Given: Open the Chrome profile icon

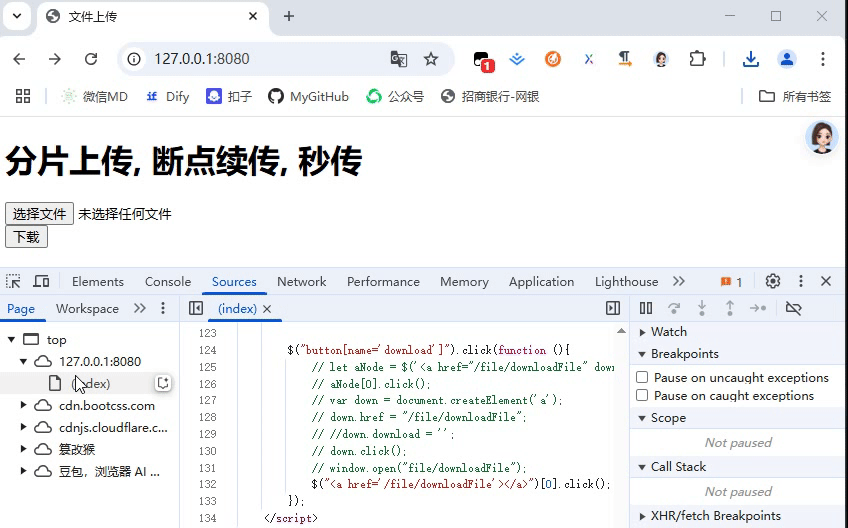Looking at the screenshot, I should [x=787, y=58].
